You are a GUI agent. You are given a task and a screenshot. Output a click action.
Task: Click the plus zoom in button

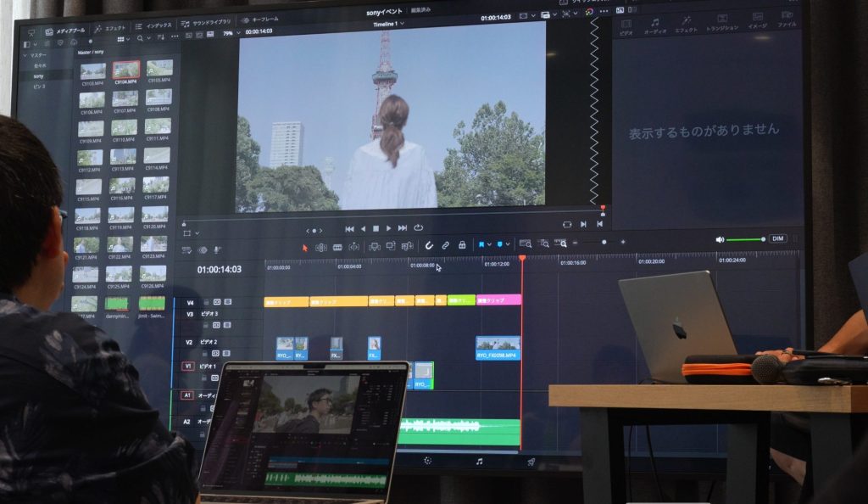tap(623, 242)
